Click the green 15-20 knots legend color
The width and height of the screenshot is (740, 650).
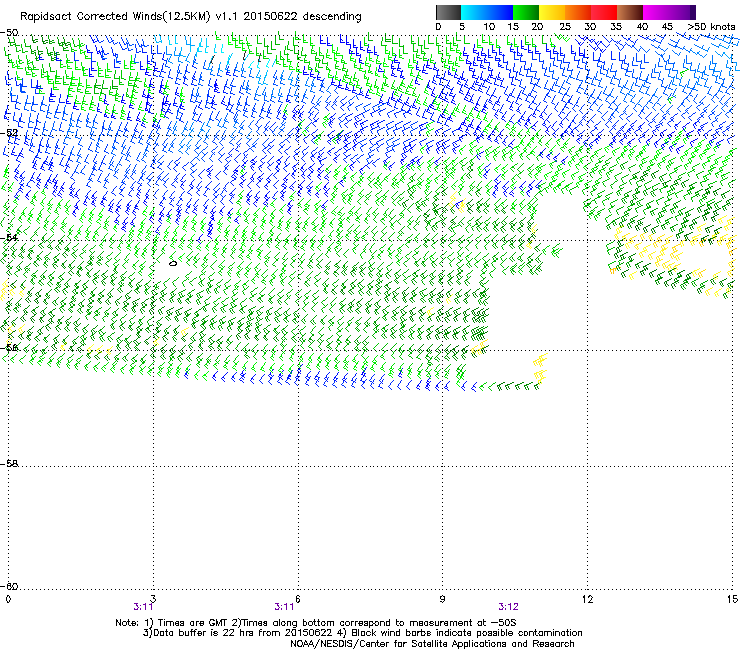pyautogui.click(x=526, y=12)
